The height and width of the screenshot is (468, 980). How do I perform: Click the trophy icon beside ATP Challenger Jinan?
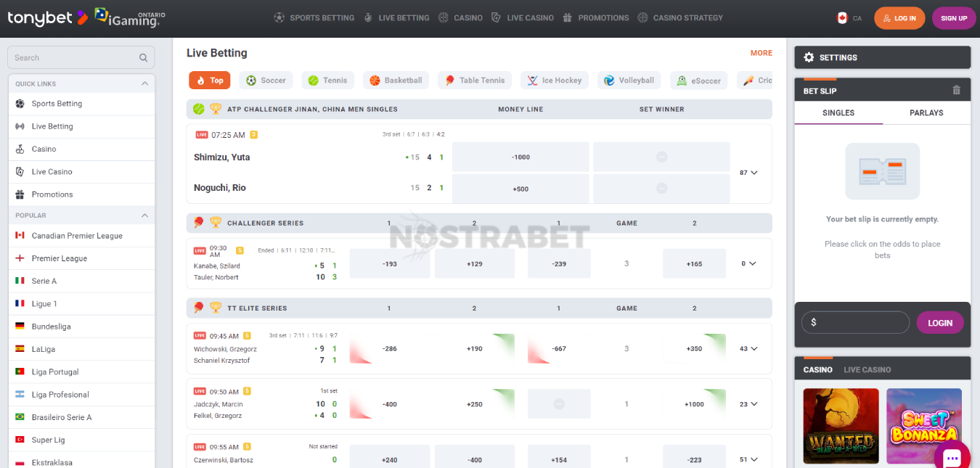pyautogui.click(x=216, y=109)
